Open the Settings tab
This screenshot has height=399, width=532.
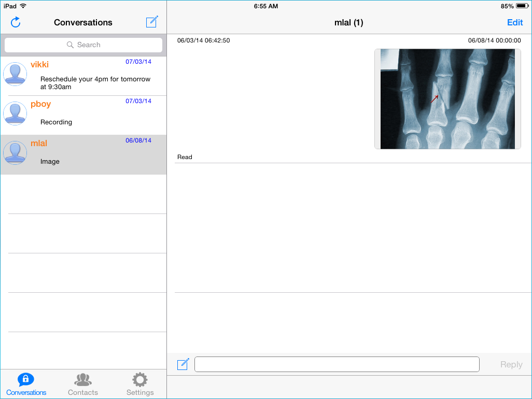click(140, 384)
